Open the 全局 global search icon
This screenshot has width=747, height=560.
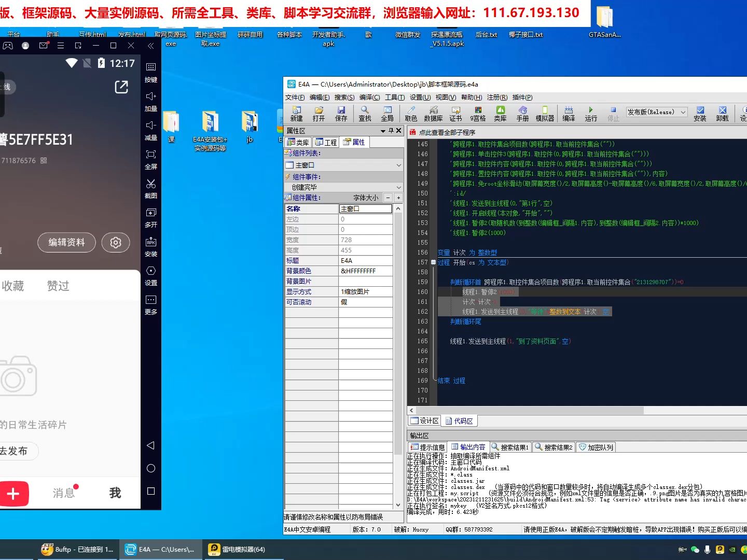coord(388,113)
